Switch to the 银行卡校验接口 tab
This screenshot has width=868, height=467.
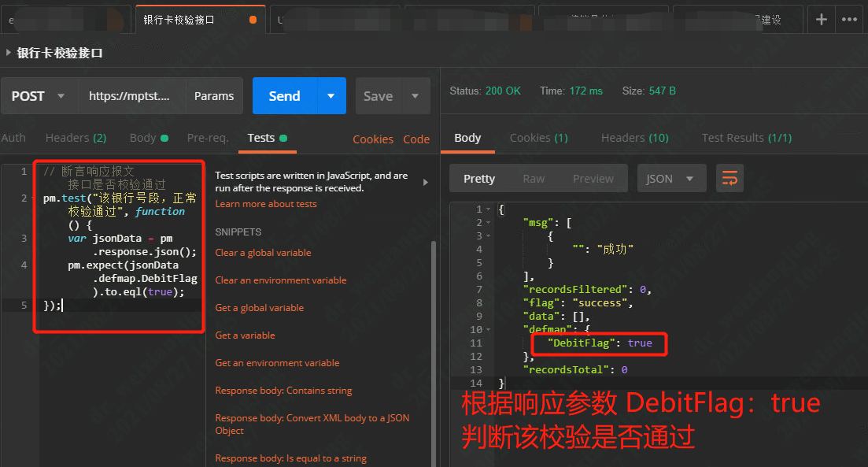click(201, 20)
